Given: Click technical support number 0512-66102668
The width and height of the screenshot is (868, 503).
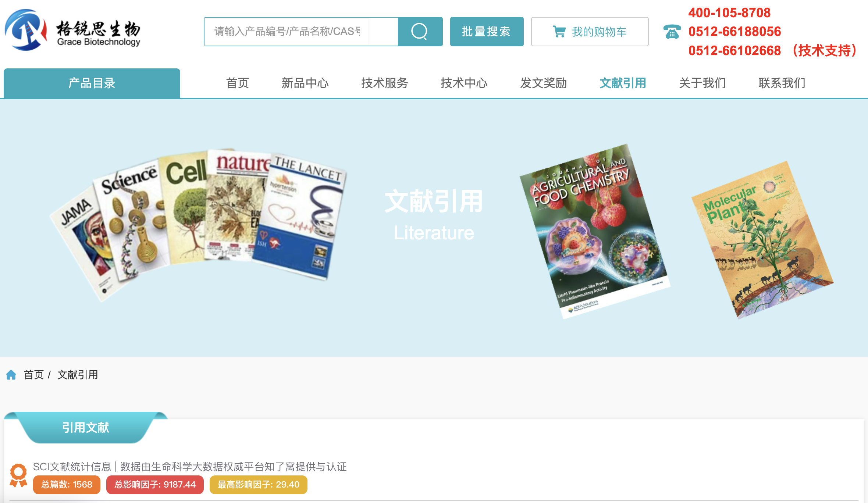Looking at the screenshot, I should pos(734,51).
